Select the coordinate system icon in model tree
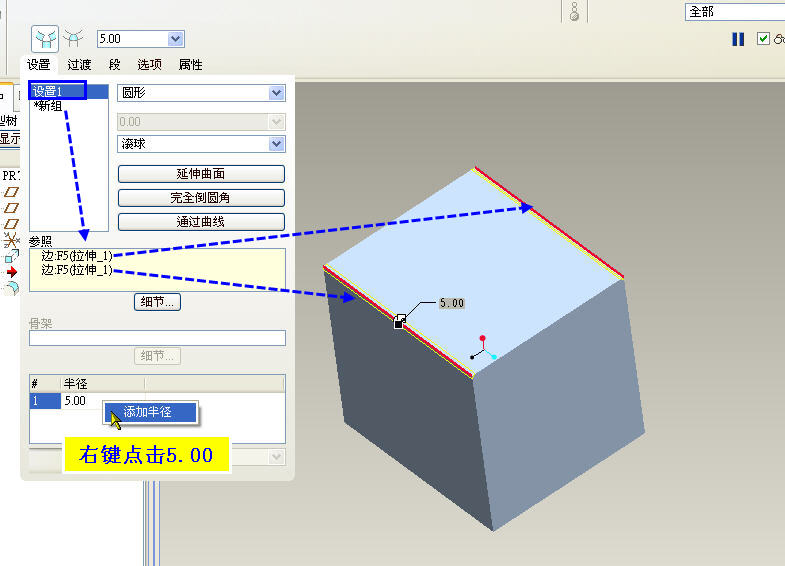785x566 pixels. (x=11, y=240)
